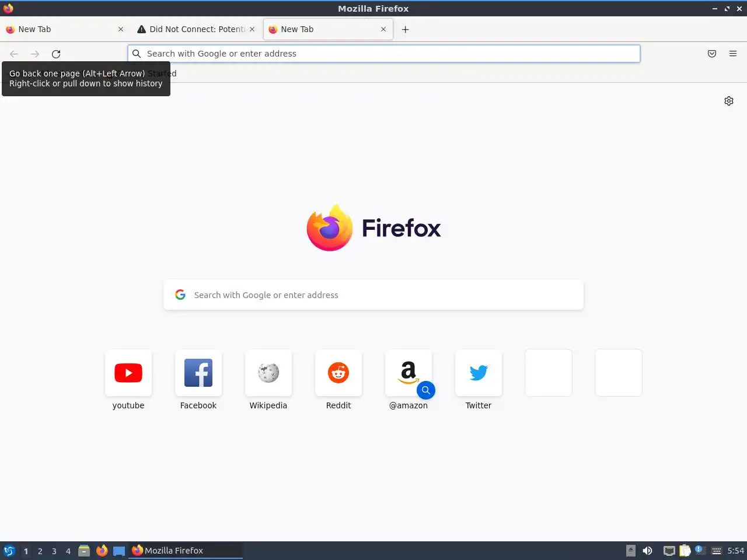Open the Firefox hamburger application menu
The height and width of the screenshot is (560, 747).
click(x=733, y=54)
